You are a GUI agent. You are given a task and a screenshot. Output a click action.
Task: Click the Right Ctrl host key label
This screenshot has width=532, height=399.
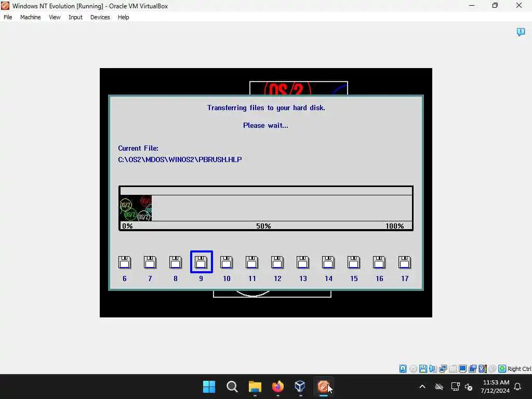[x=519, y=369]
